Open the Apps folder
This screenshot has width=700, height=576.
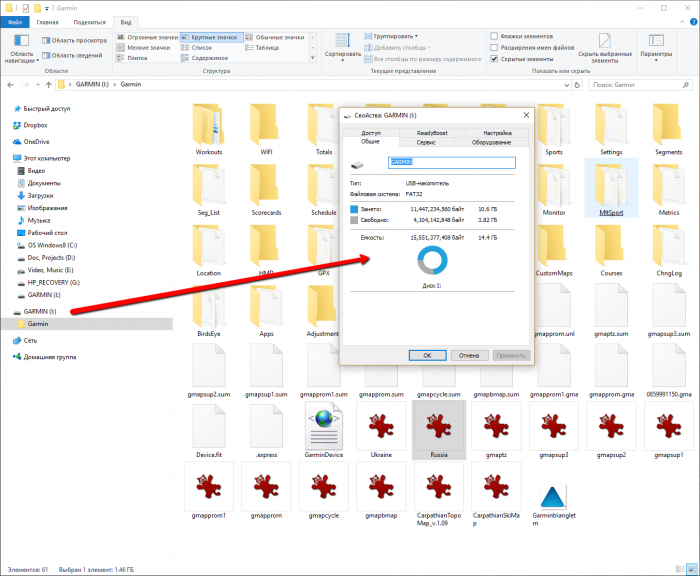tap(266, 311)
